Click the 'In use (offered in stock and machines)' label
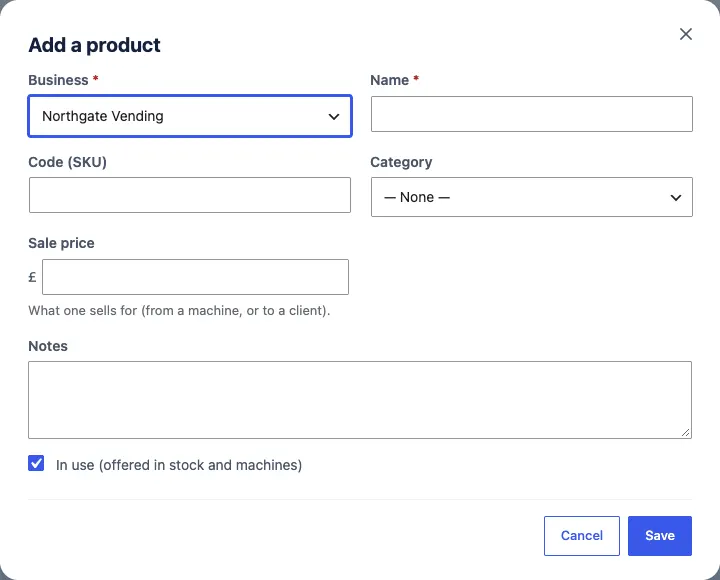The width and height of the screenshot is (720, 580). coord(179,465)
